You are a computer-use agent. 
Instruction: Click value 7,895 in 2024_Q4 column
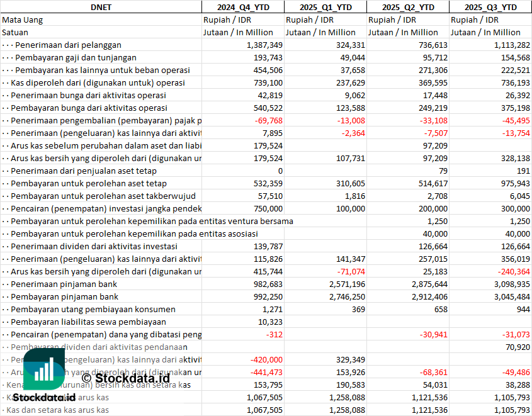coord(273,133)
